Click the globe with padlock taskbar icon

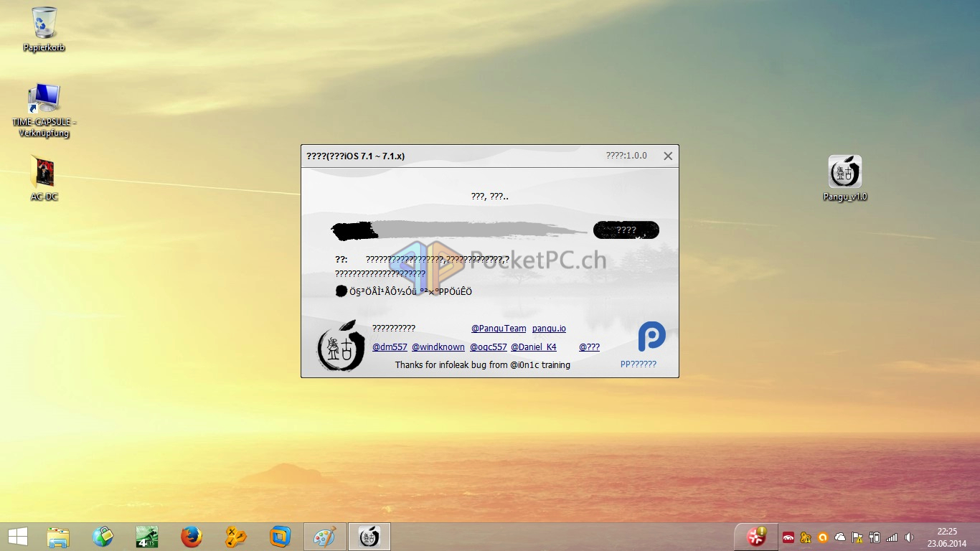pyautogui.click(x=103, y=537)
